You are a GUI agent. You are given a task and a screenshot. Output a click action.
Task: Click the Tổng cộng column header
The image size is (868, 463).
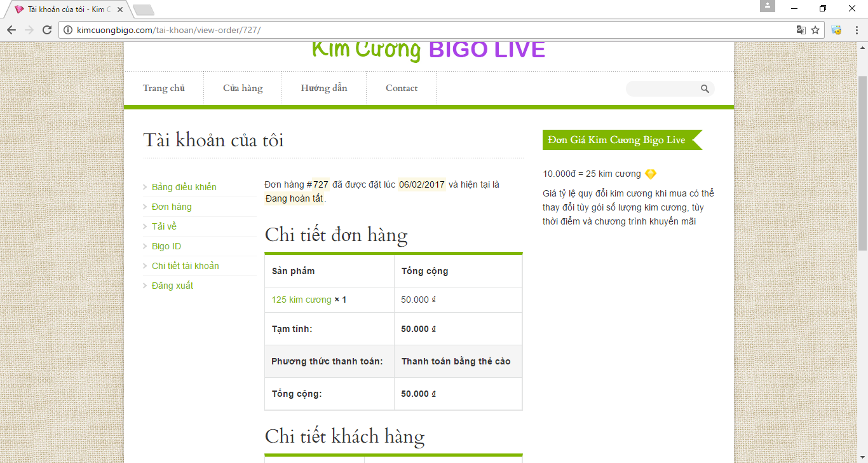[x=424, y=271]
